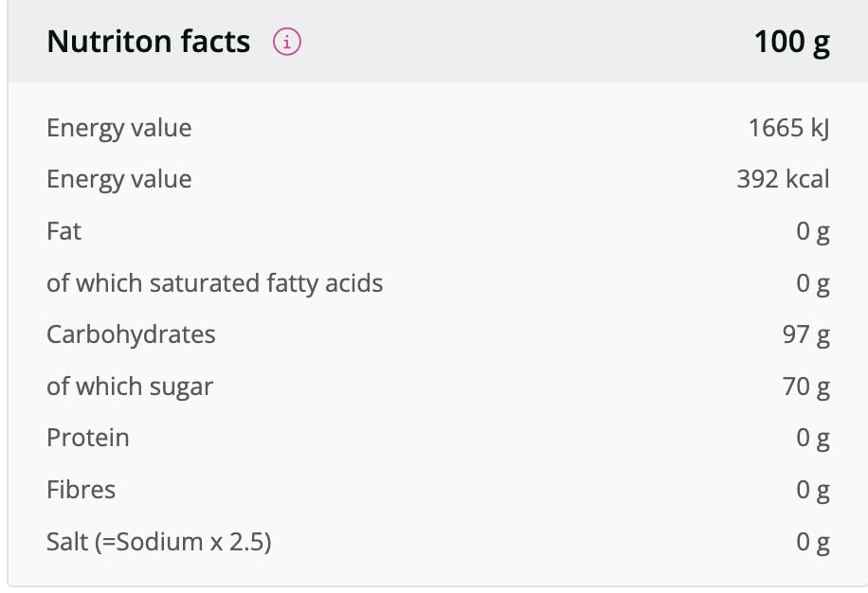Click the 392 kcal value
Screen dimensions: 868x593
tap(783, 179)
